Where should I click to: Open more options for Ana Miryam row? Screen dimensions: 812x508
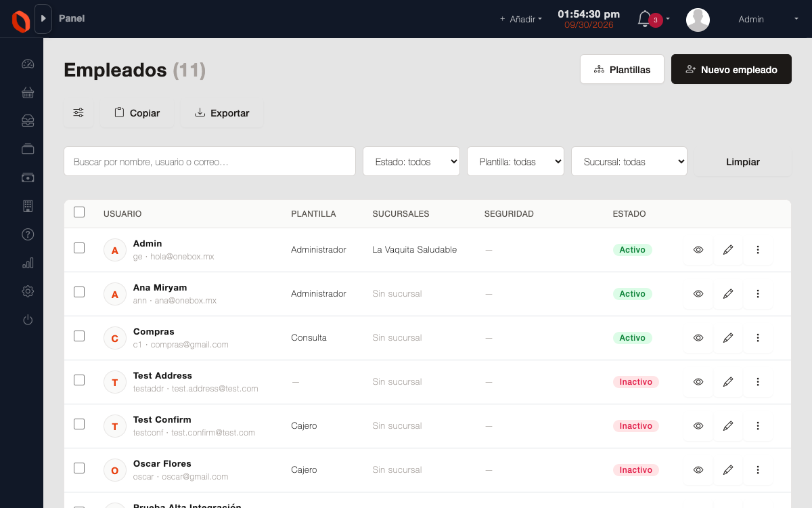pyautogui.click(x=758, y=294)
